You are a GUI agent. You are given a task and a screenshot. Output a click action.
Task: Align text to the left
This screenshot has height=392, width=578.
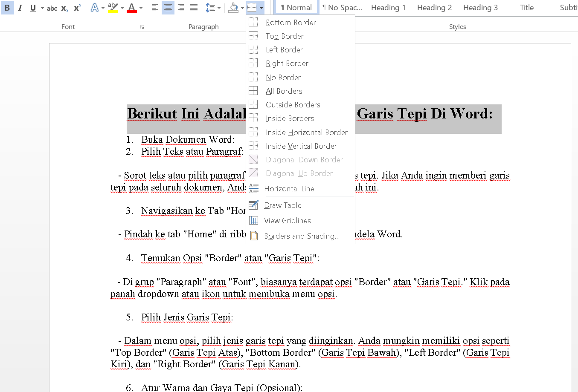click(x=155, y=8)
